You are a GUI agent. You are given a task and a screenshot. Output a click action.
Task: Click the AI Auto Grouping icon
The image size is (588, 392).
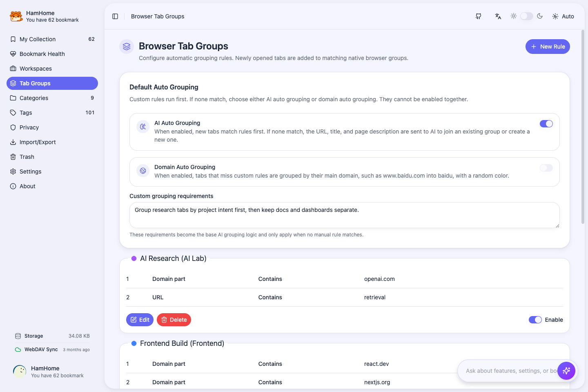click(x=143, y=127)
